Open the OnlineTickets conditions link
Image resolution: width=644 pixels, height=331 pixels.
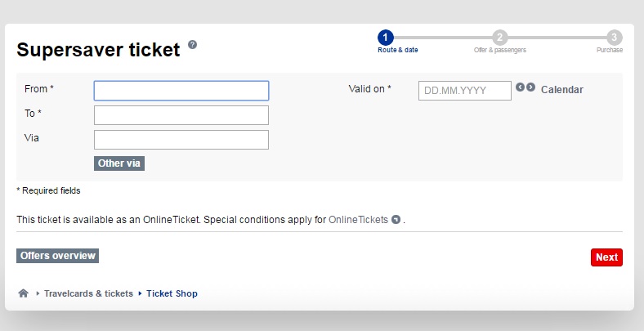coord(358,220)
